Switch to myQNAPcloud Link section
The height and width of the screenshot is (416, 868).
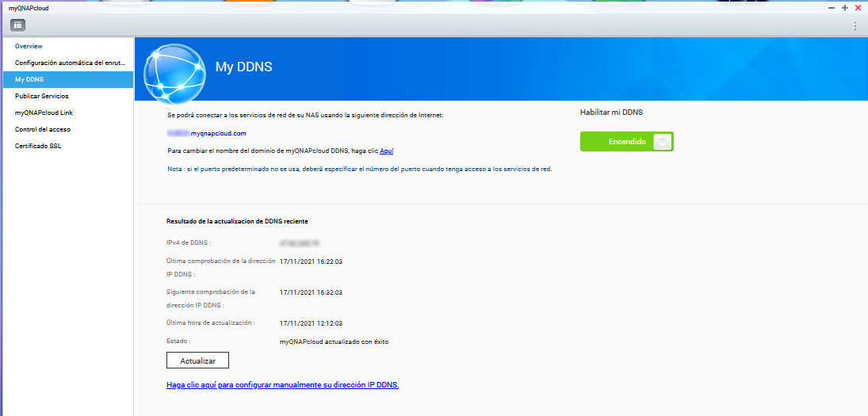pos(44,113)
